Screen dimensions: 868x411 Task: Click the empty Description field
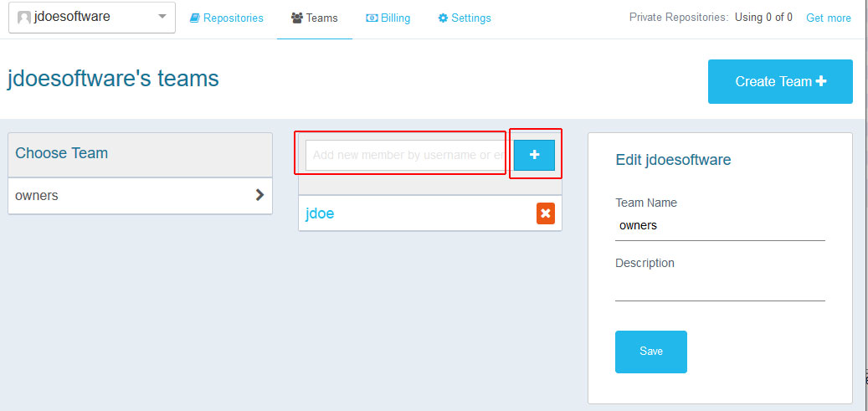coord(720,288)
